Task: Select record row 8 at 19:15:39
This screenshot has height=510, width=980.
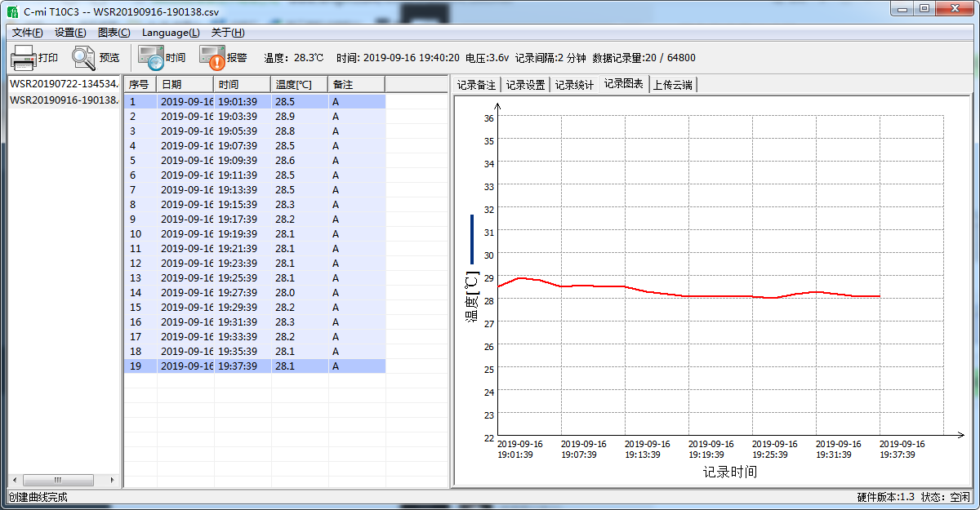Action: tap(255, 205)
